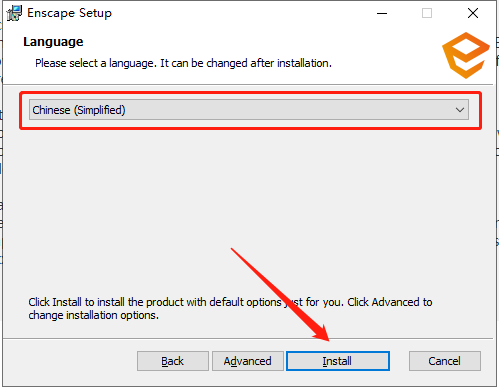The height and width of the screenshot is (389, 499).
Task: Select the Chinese (Simplified) text in the dropdown
Action: (x=79, y=110)
